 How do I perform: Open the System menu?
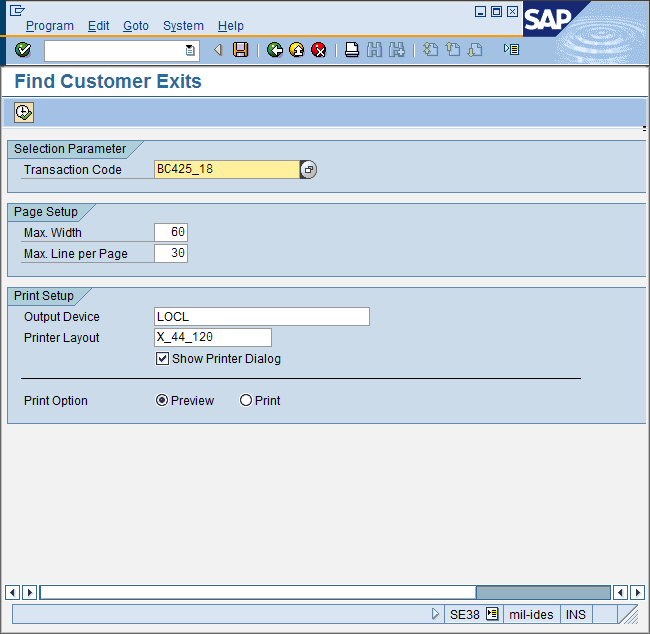(x=183, y=26)
